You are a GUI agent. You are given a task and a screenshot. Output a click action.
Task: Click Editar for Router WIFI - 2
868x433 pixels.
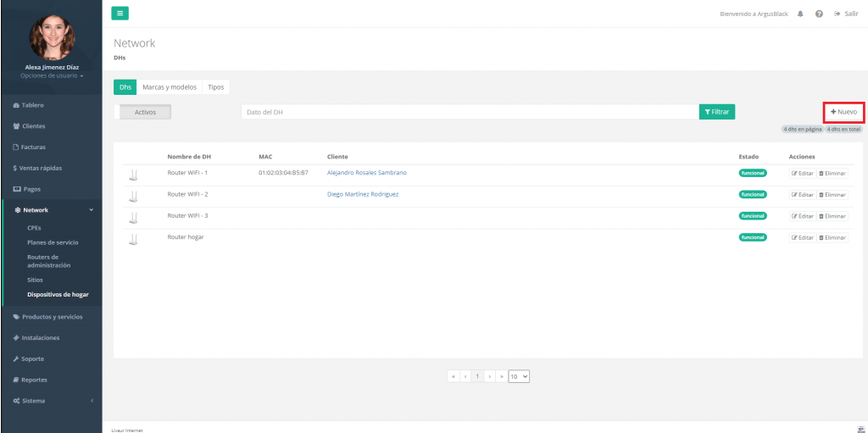coord(802,195)
